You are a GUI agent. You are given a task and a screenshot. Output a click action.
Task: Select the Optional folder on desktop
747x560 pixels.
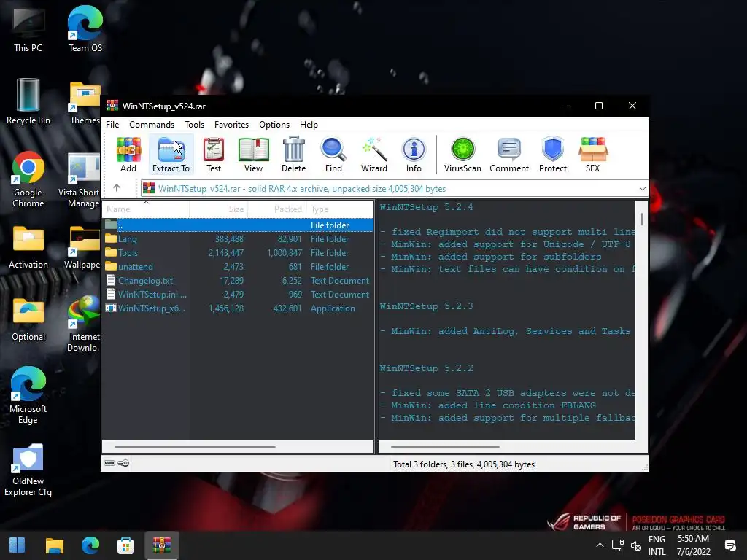28,319
